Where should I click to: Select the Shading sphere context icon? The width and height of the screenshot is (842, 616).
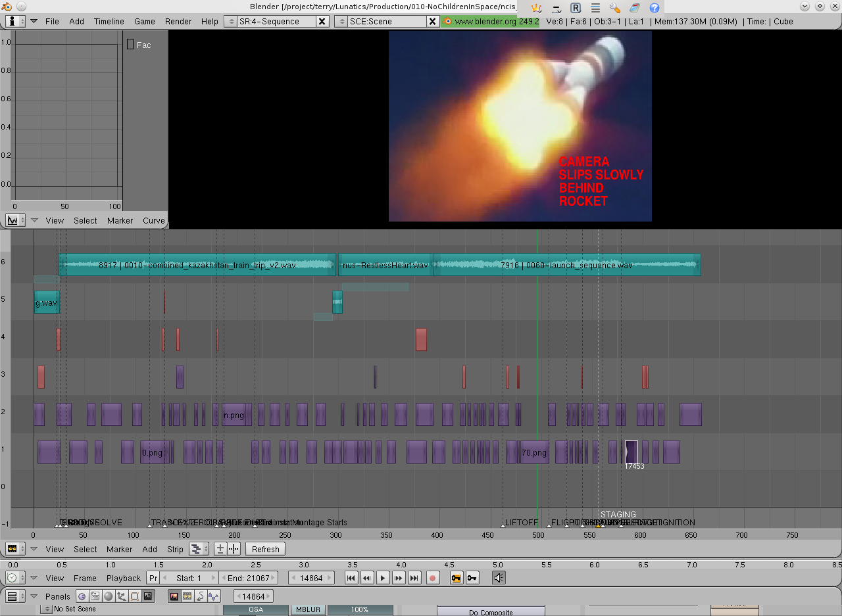108,596
